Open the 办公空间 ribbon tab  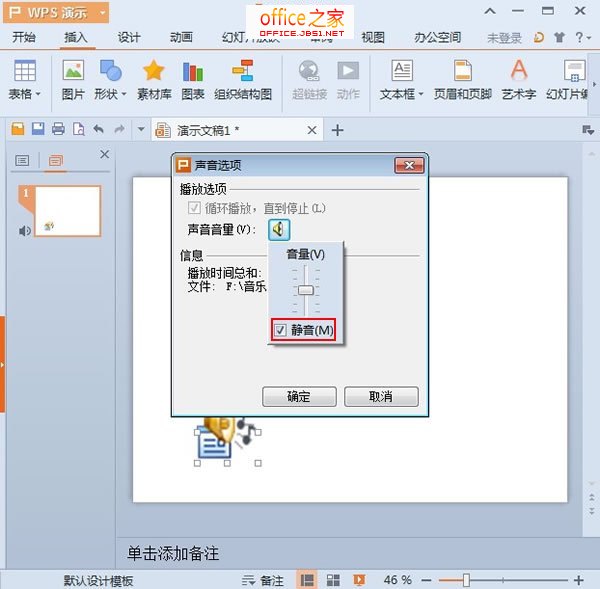(437, 37)
